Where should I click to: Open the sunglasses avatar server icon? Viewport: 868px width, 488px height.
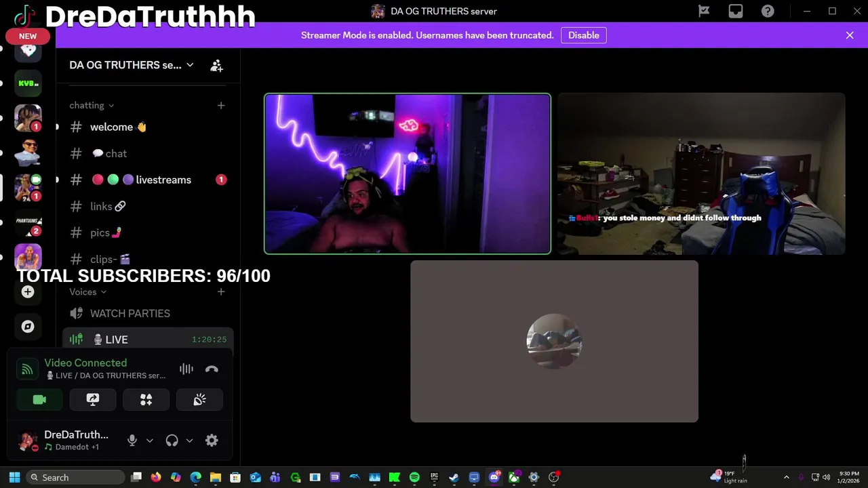coord(28,153)
